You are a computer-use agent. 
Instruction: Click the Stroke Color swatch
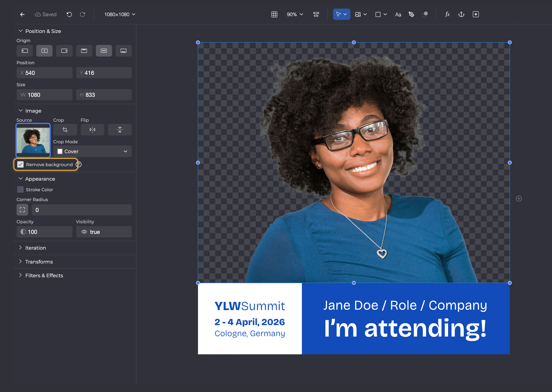20,189
